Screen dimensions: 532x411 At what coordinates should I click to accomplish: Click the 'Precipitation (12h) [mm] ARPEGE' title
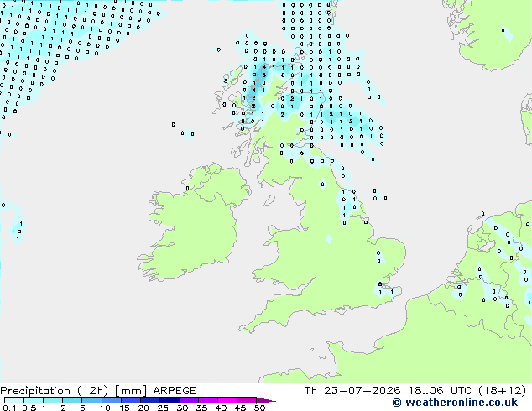(x=98, y=391)
